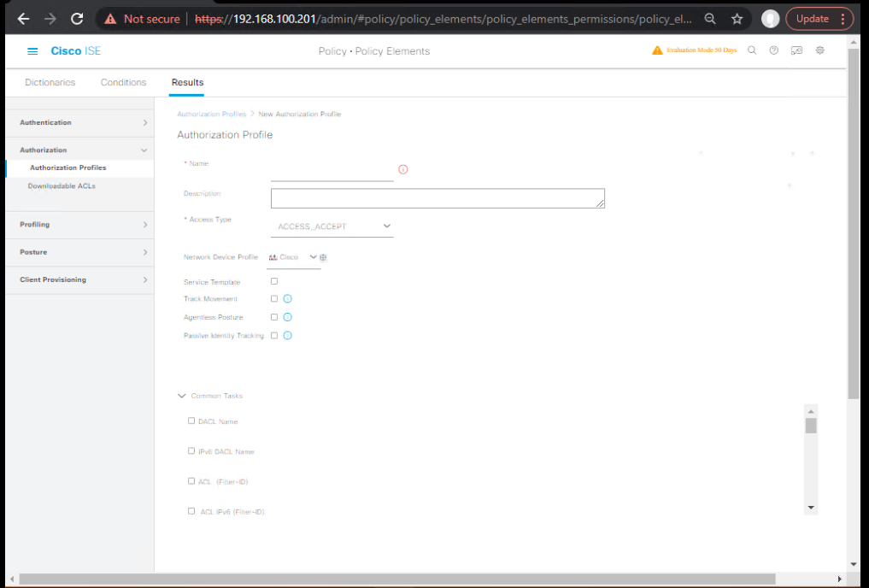Click the browser forward arrow

click(x=50, y=19)
